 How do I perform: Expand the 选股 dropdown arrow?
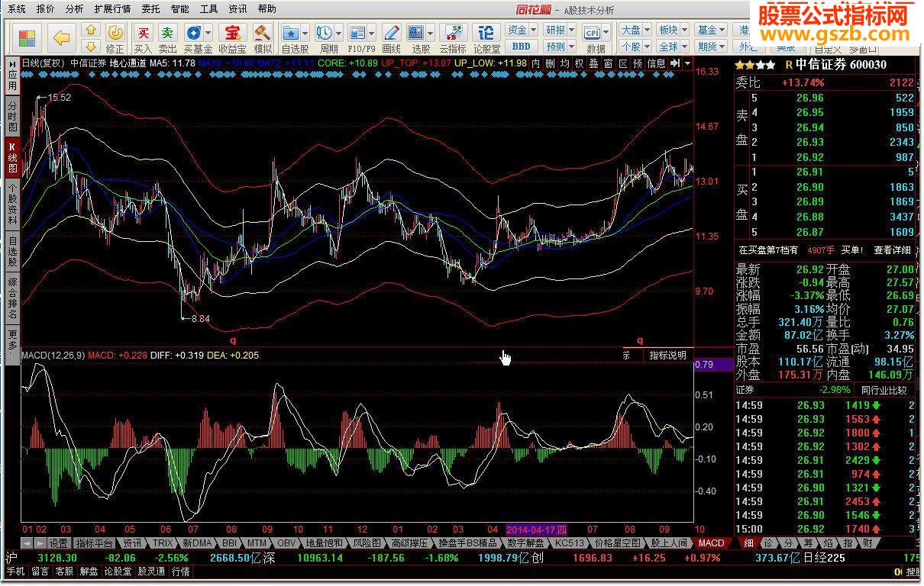pyautogui.click(x=430, y=33)
